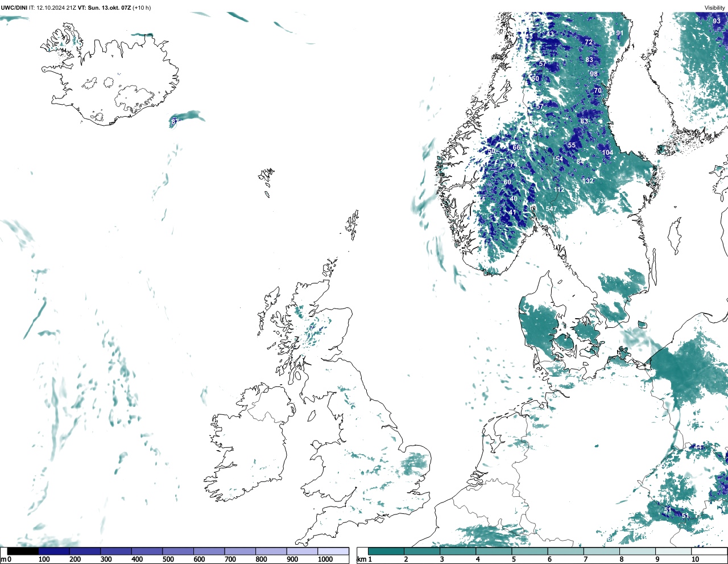Click the navy 100–200 m legend swatch
Viewport: 728px width, 564px height.
tap(54, 551)
